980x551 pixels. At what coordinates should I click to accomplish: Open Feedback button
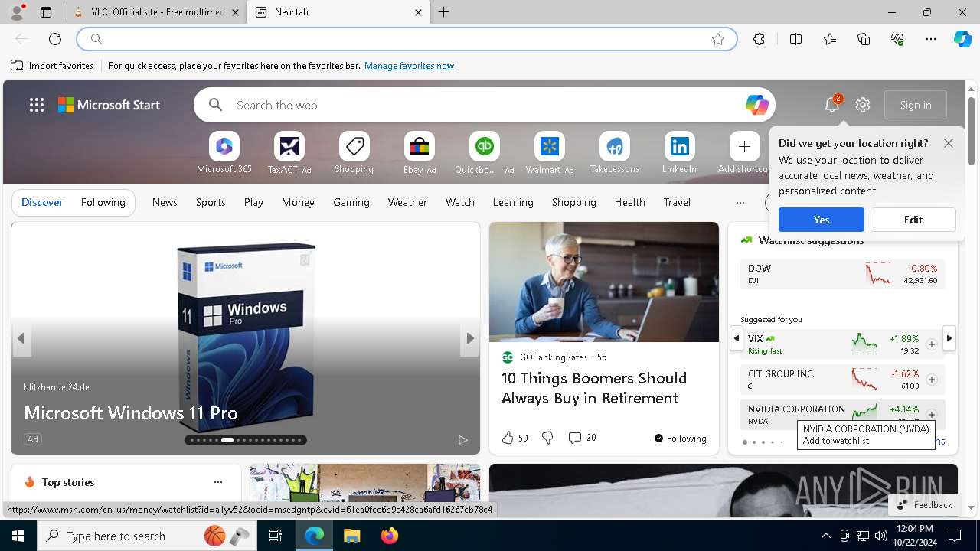pos(924,505)
